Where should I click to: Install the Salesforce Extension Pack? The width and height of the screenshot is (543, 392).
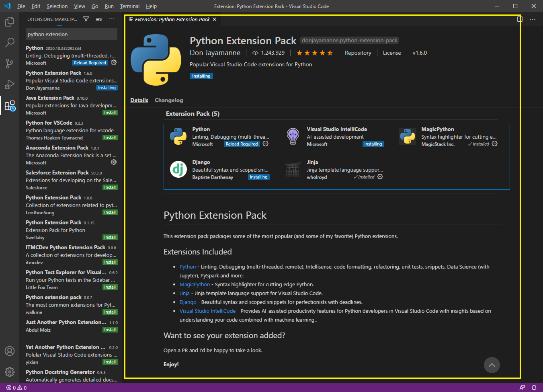coord(110,187)
